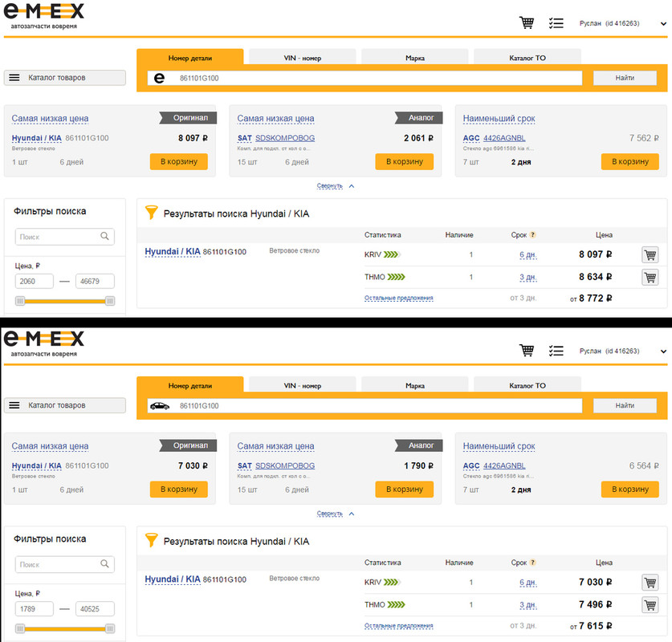Open the 4426AGNBL link in the 7 562 ₽ card
The width and height of the screenshot is (672, 642).
pyautogui.click(x=504, y=138)
